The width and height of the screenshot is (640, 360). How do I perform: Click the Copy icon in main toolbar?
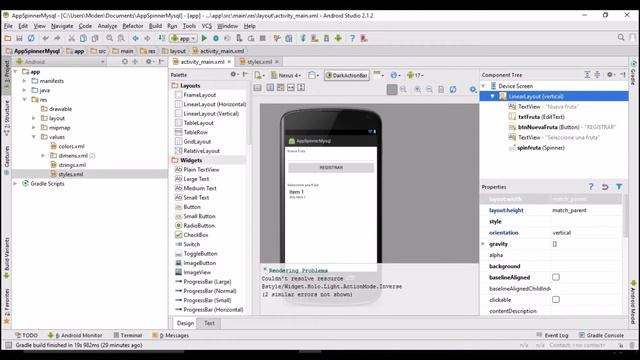point(83,38)
